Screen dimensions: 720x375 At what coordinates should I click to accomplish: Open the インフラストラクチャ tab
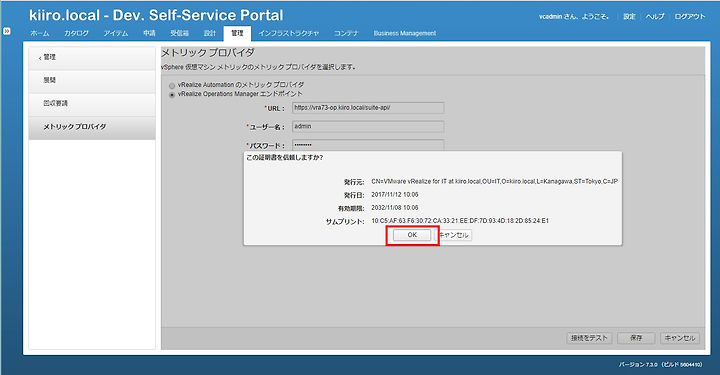point(288,34)
